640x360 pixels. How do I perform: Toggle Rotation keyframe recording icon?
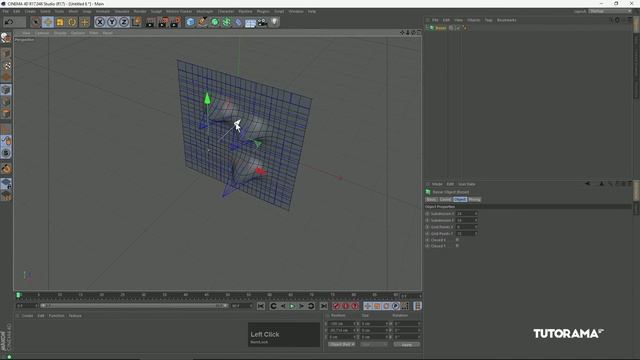coord(386,306)
